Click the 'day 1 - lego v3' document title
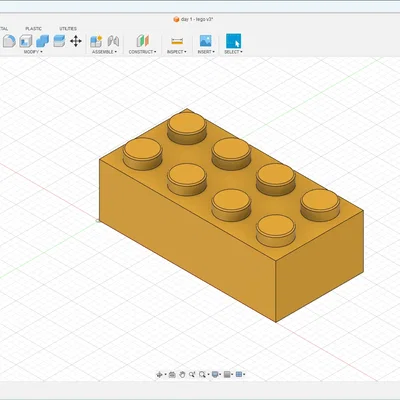Screen dimensions: 400x400 tap(197, 19)
